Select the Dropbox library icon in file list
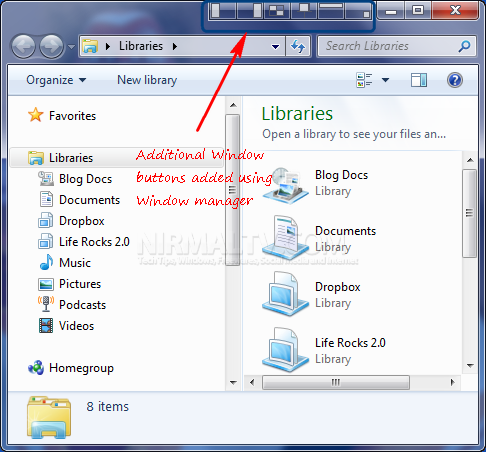 286,294
